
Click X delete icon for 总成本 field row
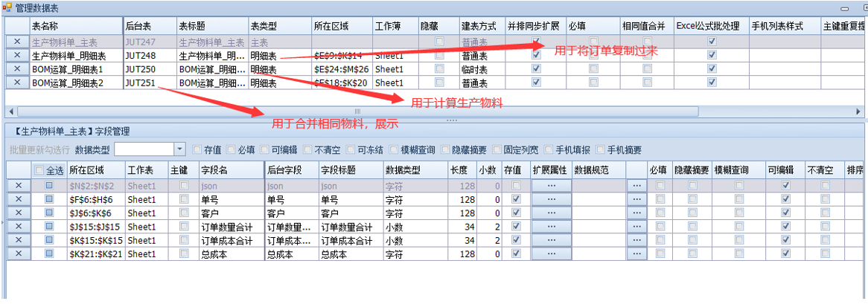19,253
